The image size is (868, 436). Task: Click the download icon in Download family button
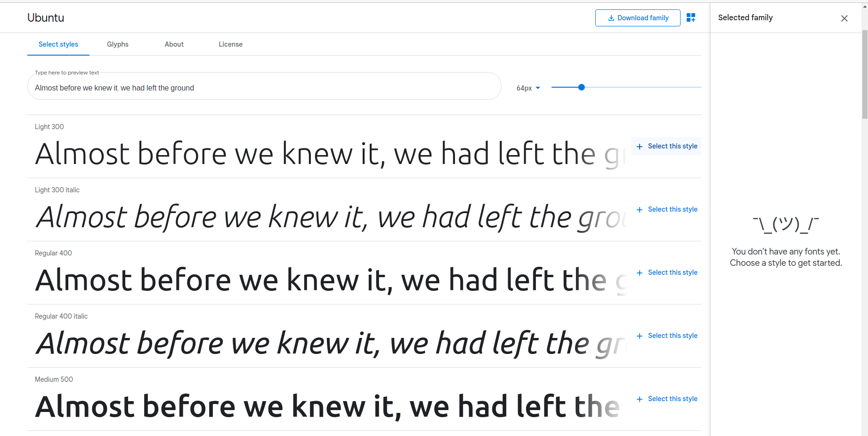coord(611,17)
